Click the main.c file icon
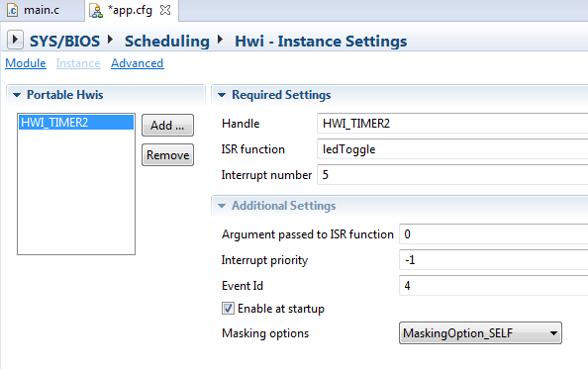 pos(12,10)
